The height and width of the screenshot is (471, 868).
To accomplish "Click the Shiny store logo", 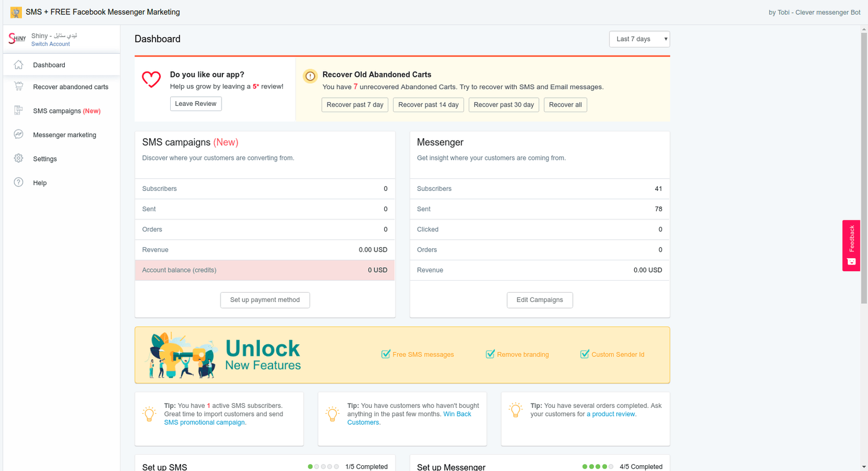I will tap(17, 39).
